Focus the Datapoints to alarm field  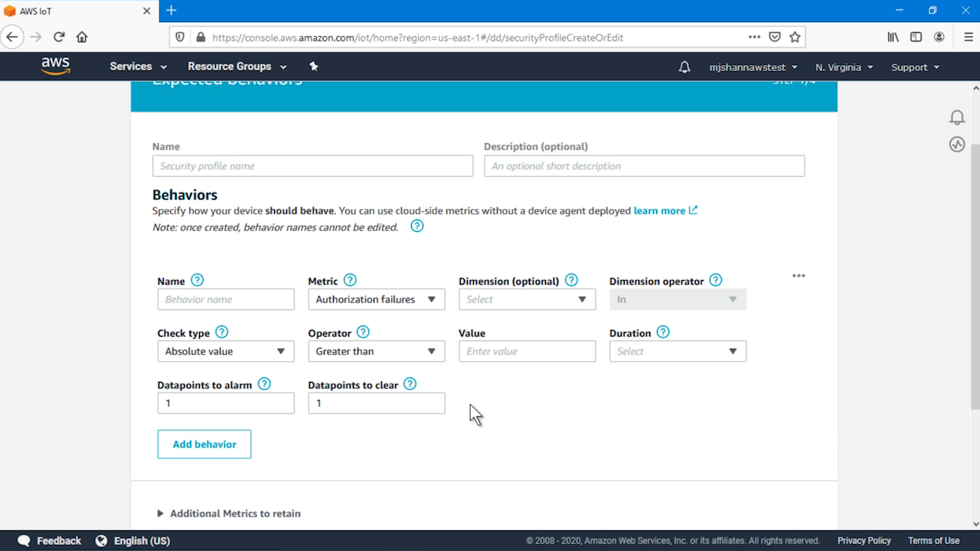225,403
